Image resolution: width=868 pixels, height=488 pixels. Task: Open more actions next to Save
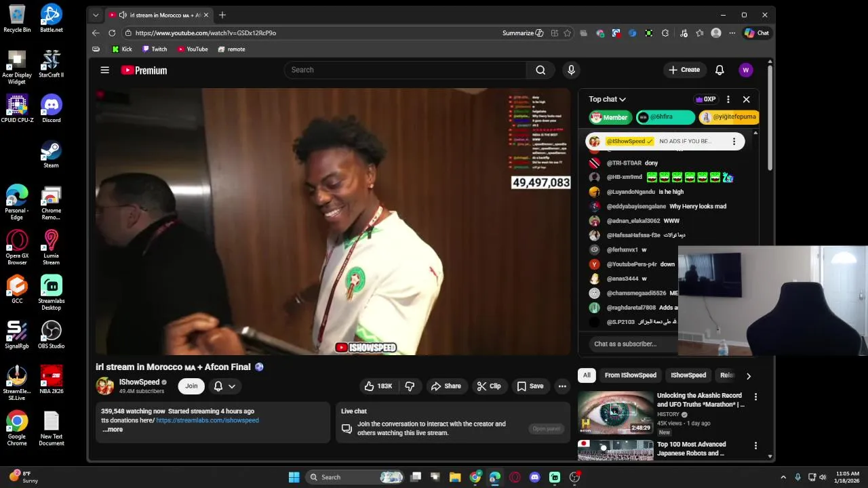[x=562, y=386]
